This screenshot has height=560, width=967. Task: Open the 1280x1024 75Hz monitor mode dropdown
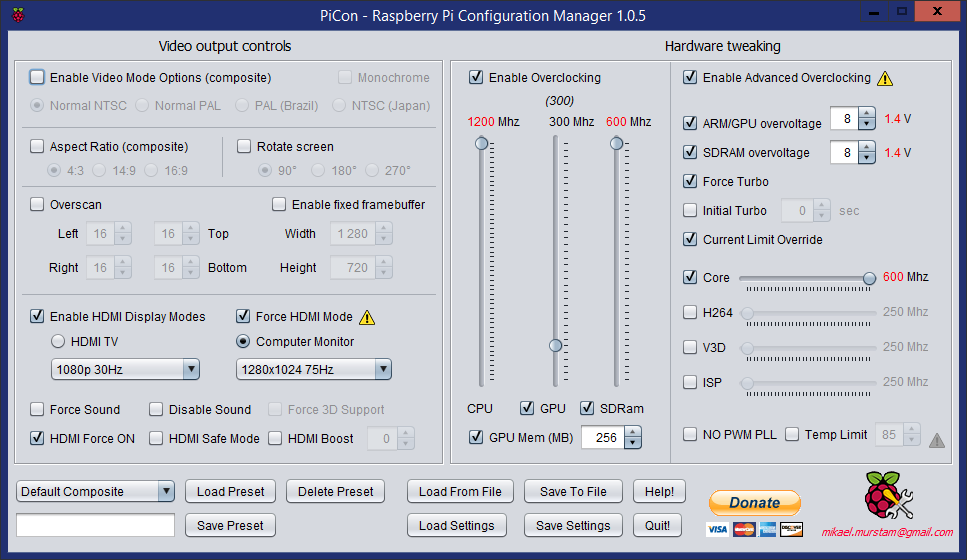[x=314, y=369]
